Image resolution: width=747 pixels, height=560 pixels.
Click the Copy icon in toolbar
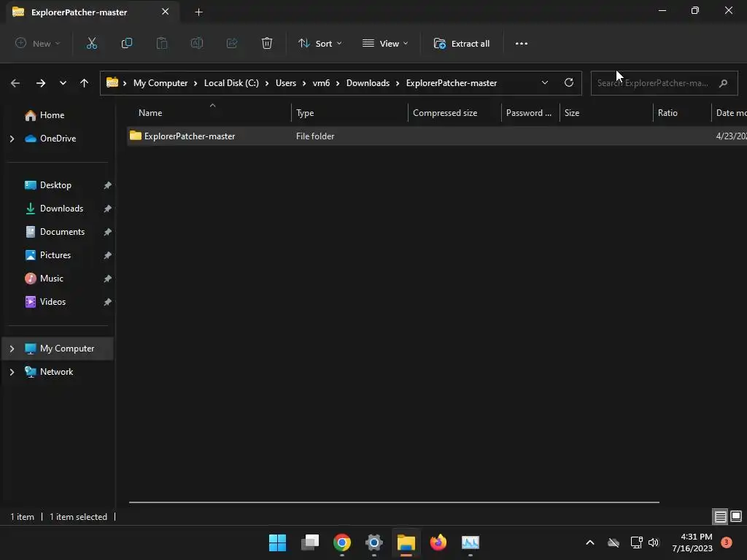pos(127,43)
